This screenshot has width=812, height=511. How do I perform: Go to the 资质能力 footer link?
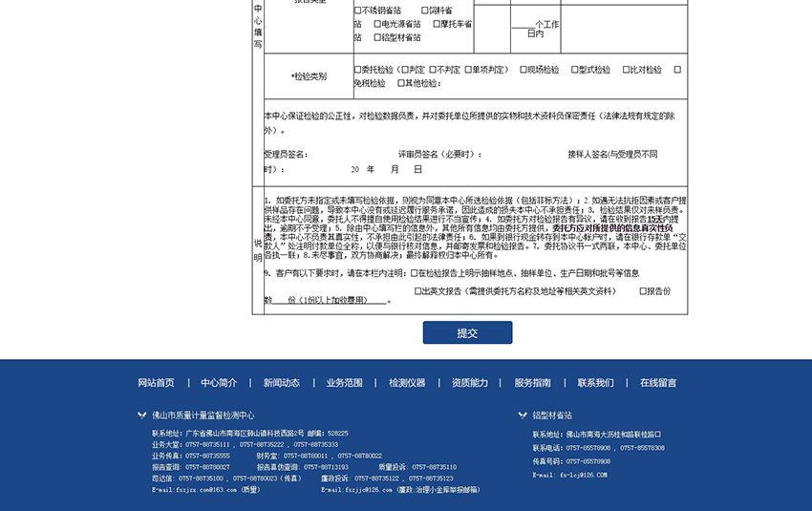click(x=470, y=383)
